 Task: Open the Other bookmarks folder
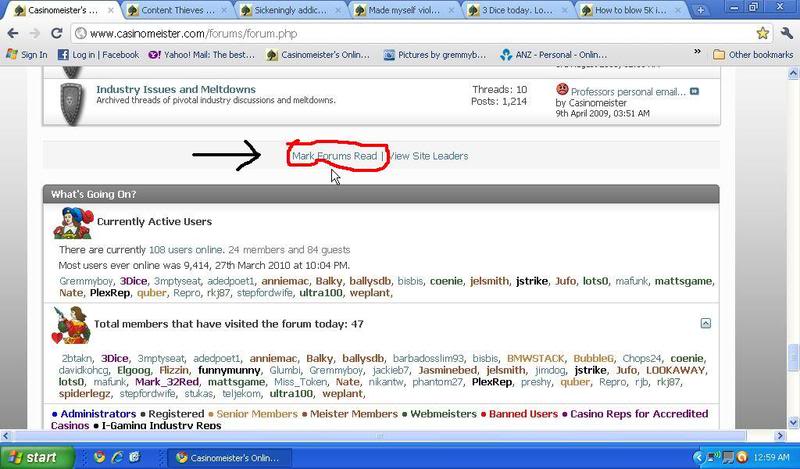pos(753,55)
